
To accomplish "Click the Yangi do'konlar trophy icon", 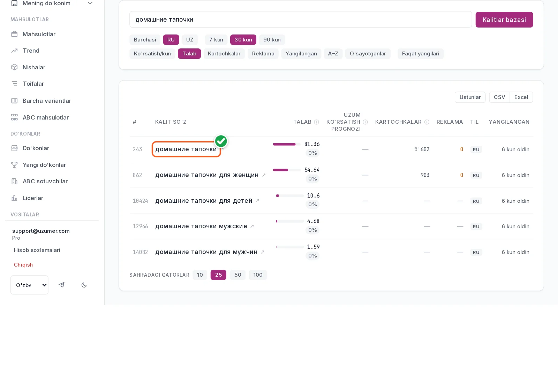I will (14, 165).
